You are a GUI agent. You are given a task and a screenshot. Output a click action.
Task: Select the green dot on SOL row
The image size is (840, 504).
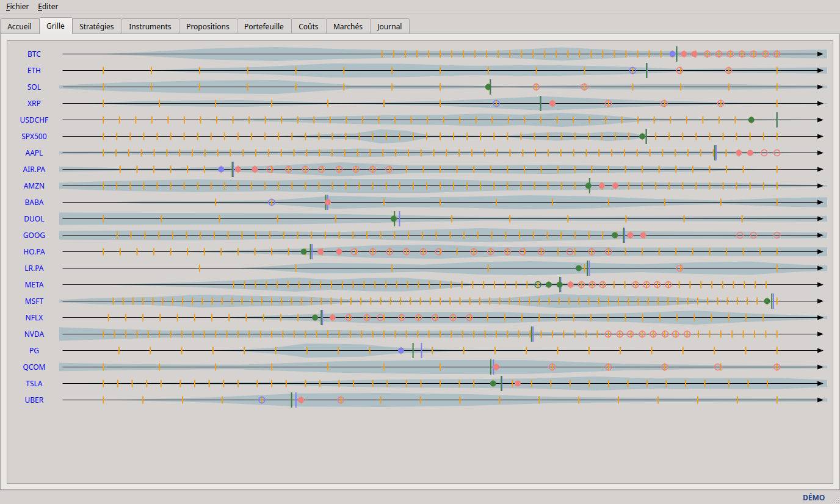(488, 87)
